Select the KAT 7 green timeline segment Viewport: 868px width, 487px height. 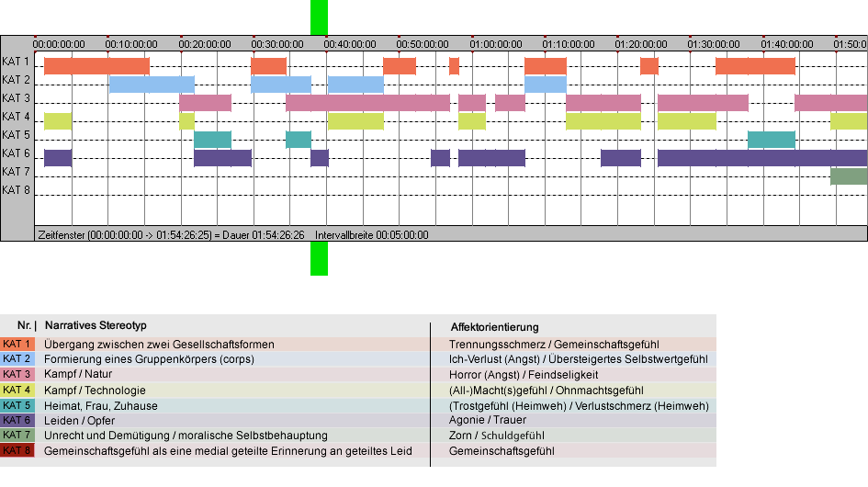(848, 176)
